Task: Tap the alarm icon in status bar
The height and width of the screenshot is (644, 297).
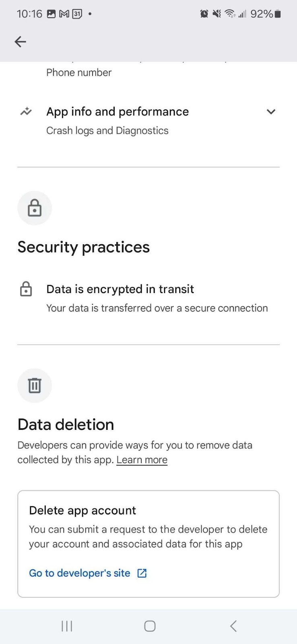Action: [x=204, y=14]
